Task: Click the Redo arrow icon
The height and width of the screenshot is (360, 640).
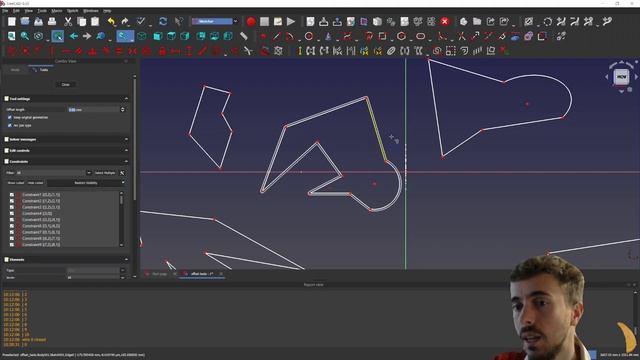Action: coord(125,22)
